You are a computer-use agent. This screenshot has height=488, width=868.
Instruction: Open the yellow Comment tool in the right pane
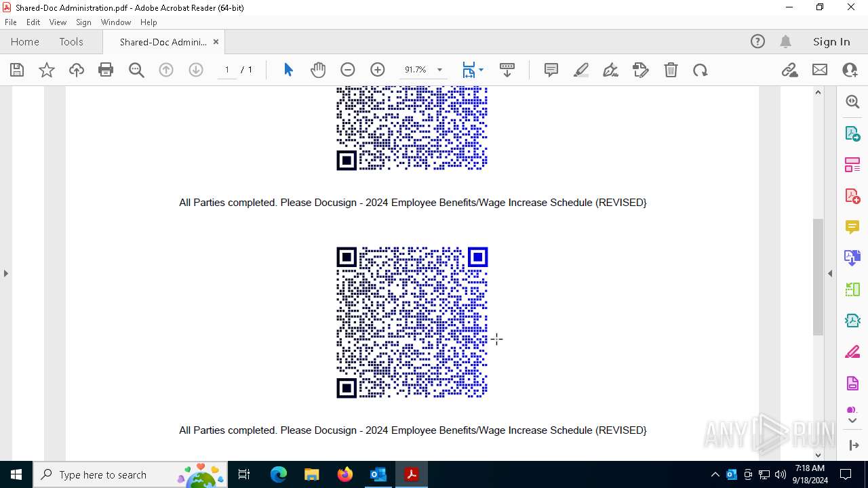pos(852,227)
